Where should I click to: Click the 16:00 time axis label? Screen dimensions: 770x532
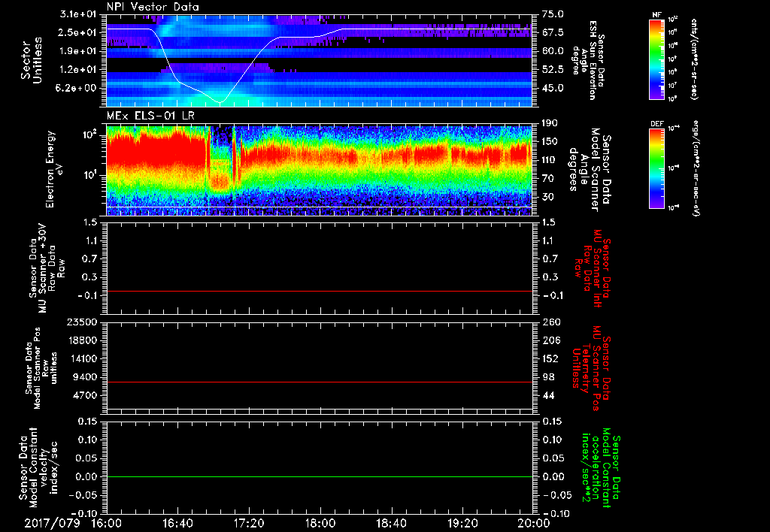tap(107, 523)
